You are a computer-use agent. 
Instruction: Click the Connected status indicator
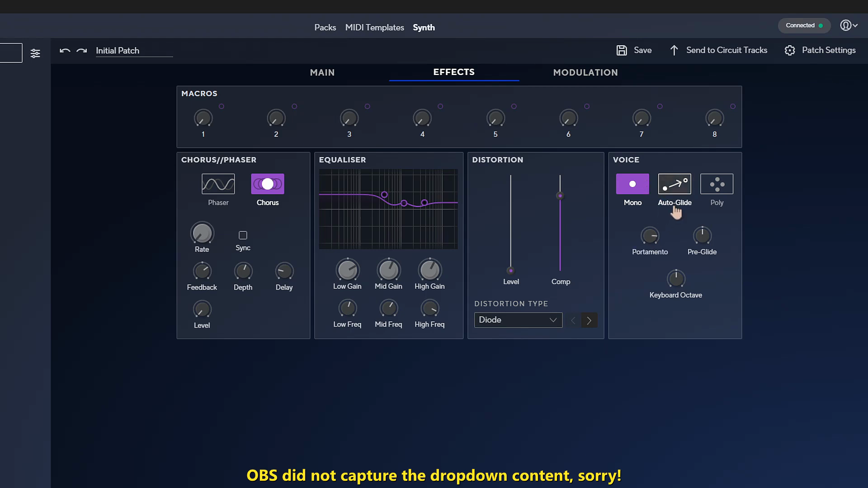(x=804, y=25)
